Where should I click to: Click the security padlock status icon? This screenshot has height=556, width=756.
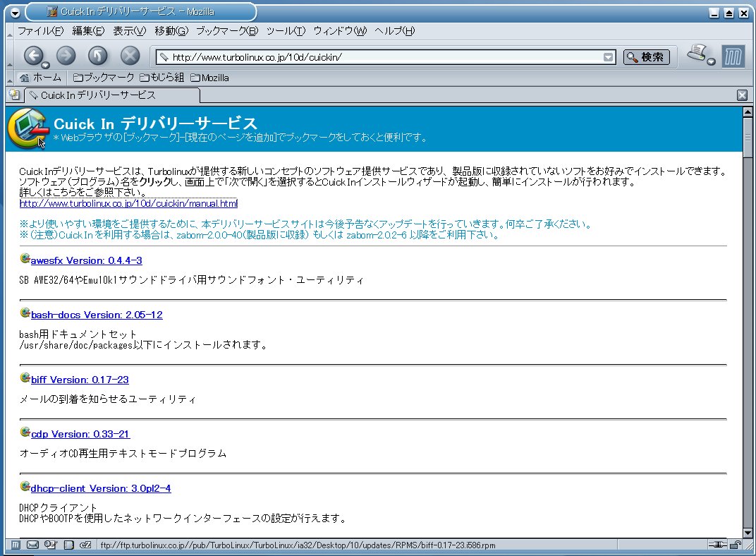pyautogui.click(x=736, y=545)
